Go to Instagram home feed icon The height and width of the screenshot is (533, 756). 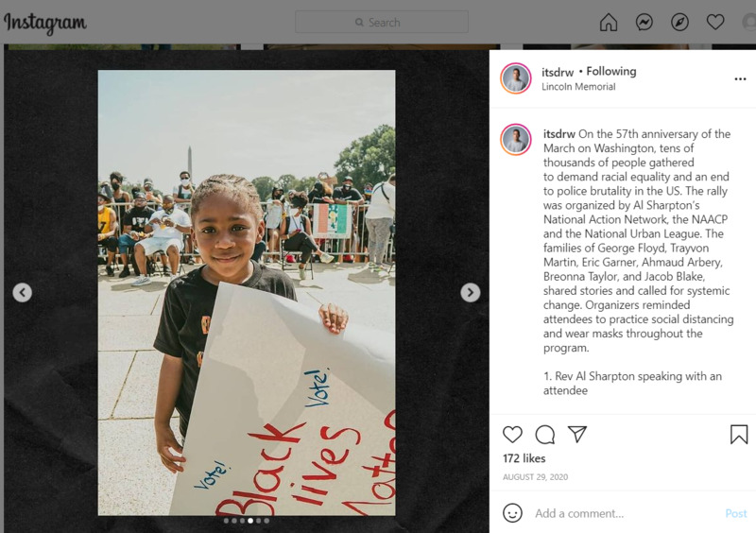pyautogui.click(x=609, y=22)
